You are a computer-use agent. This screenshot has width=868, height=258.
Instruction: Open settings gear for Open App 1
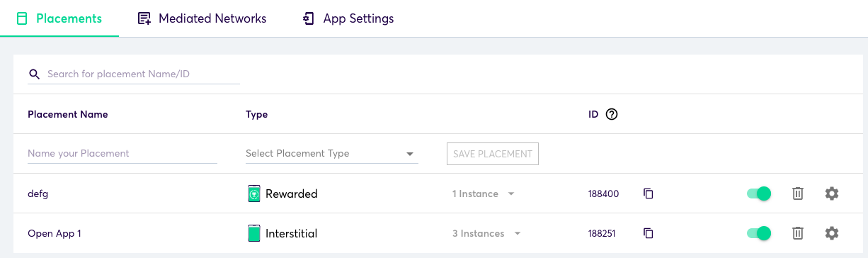pyautogui.click(x=832, y=233)
